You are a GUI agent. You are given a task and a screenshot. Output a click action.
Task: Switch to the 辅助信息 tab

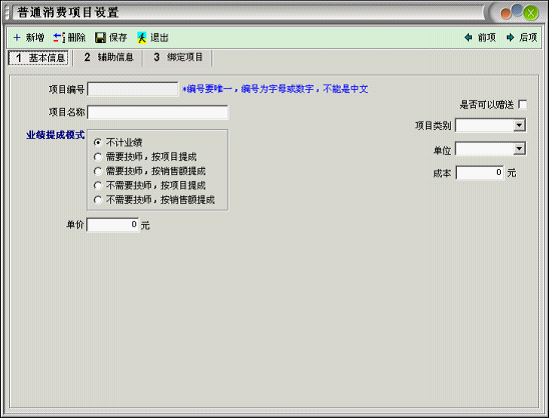point(109,57)
